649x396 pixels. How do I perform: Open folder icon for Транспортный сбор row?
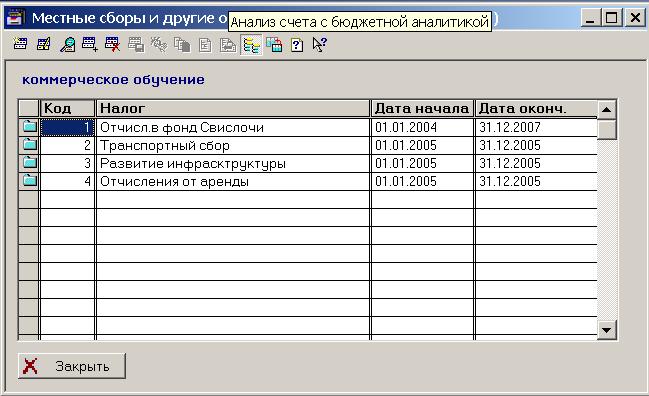coord(30,144)
